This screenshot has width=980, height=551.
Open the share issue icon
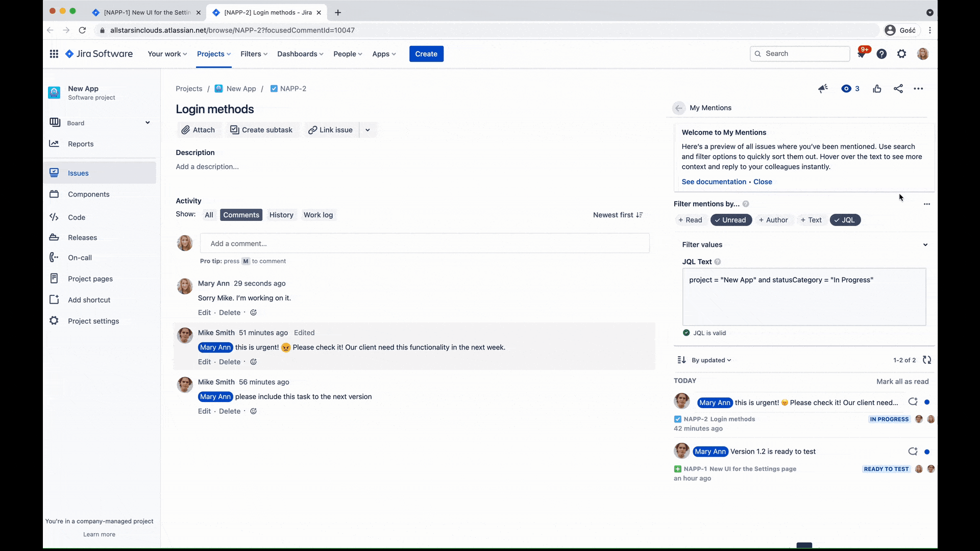coord(898,89)
